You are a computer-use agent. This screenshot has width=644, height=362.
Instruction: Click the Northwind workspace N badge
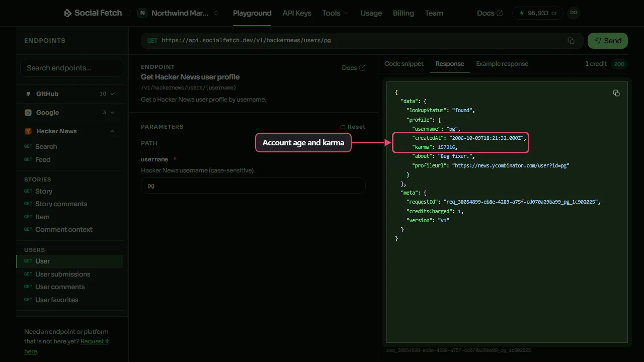point(142,13)
